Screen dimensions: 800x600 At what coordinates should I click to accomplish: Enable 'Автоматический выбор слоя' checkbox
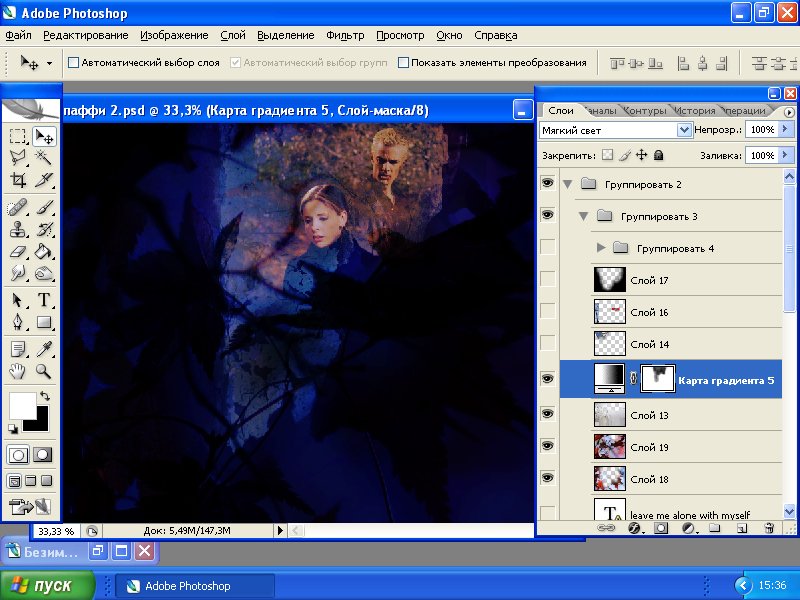(73, 62)
